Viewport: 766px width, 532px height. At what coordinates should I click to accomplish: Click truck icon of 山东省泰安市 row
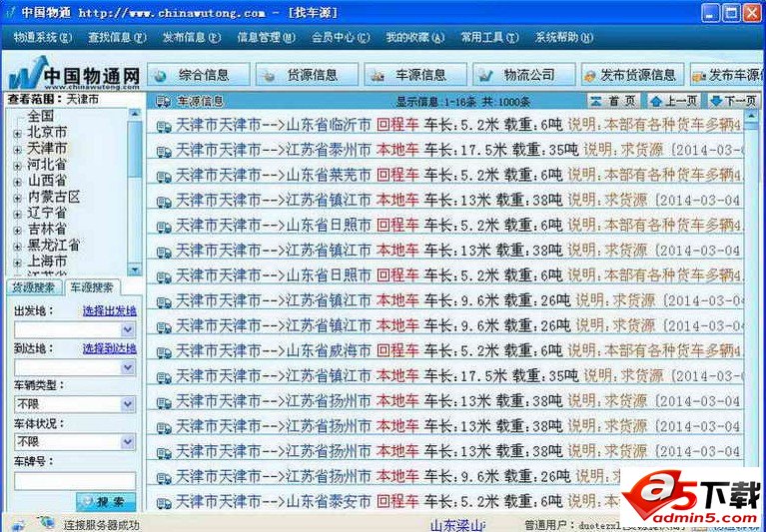click(164, 503)
